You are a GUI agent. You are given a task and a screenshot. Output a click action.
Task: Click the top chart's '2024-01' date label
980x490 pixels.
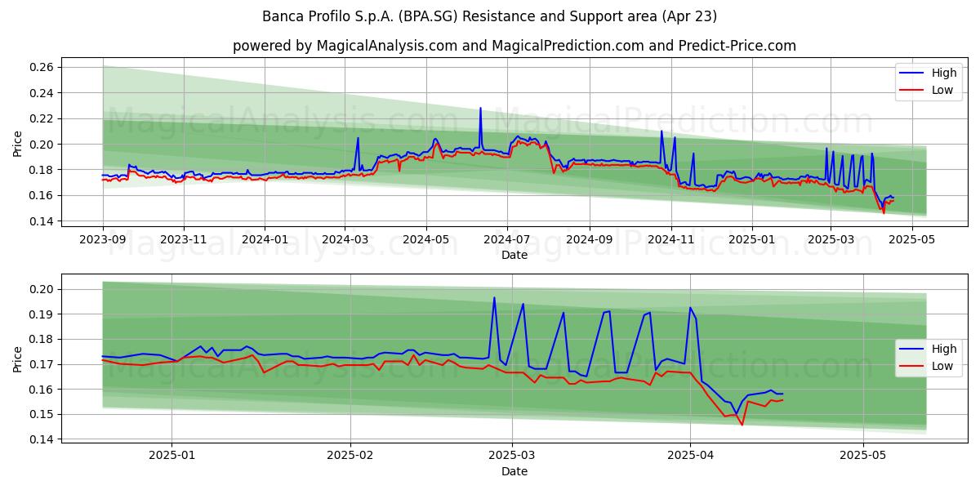[x=265, y=240]
